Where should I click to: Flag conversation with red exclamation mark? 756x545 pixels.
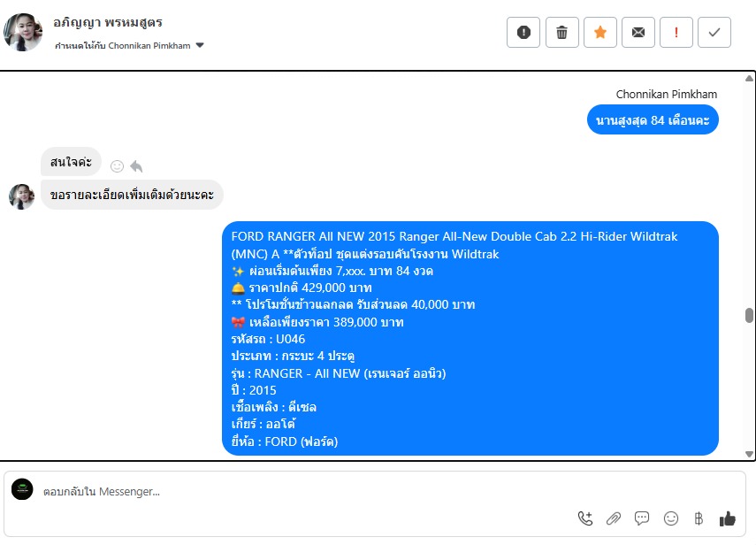[676, 33]
